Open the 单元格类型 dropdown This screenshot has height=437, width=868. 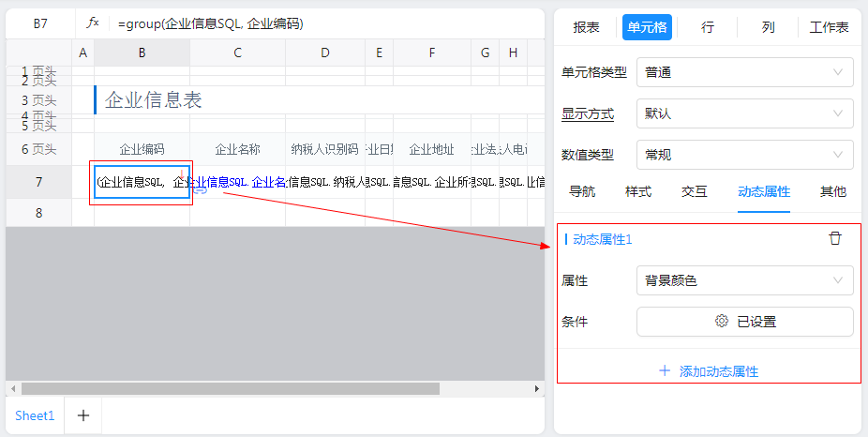pos(744,72)
